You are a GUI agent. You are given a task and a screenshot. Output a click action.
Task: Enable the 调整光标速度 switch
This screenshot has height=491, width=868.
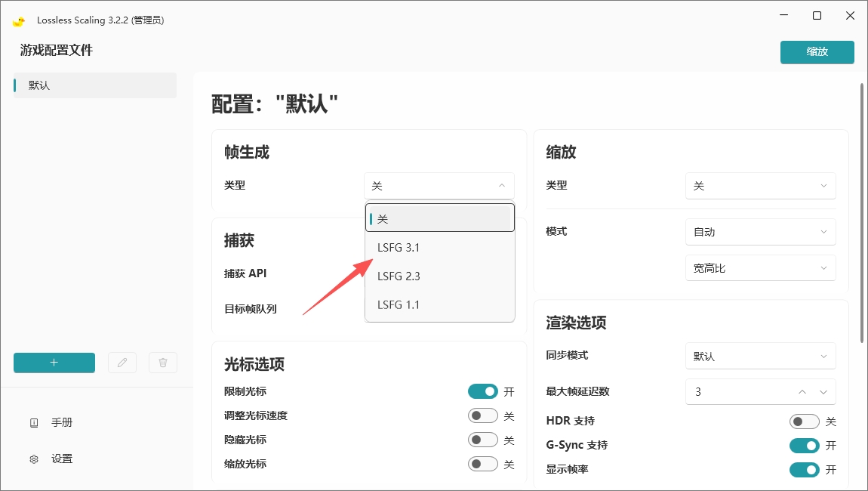coord(483,415)
